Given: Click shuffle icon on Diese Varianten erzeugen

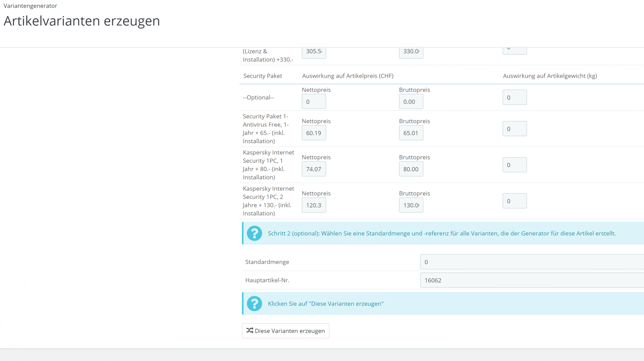Looking at the screenshot, I should pos(250,330).
